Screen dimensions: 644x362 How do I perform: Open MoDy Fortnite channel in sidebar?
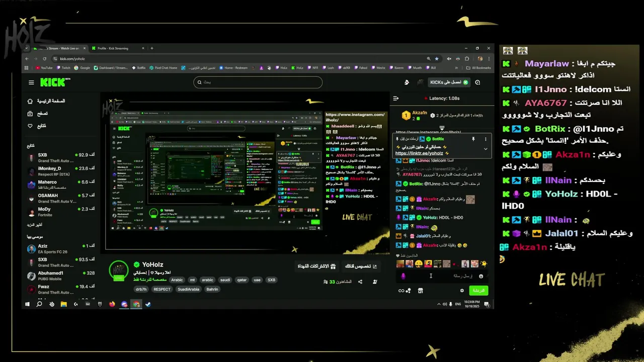[x=61, y=212]
